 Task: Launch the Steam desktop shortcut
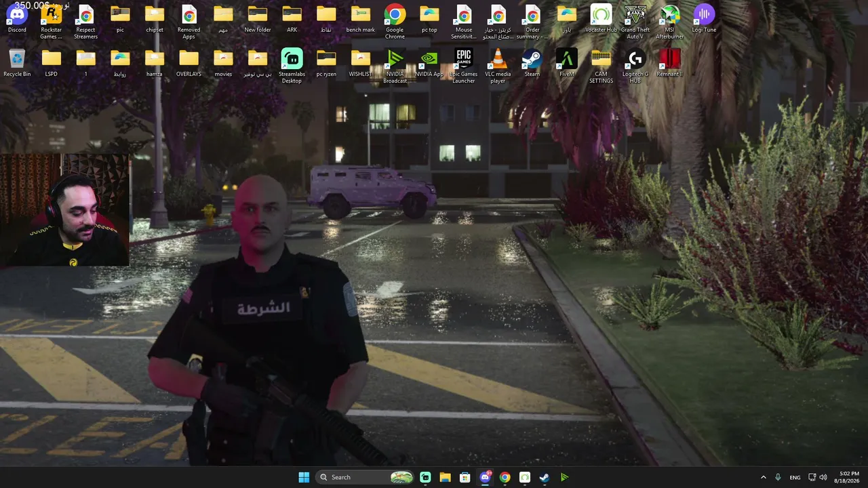532,63
